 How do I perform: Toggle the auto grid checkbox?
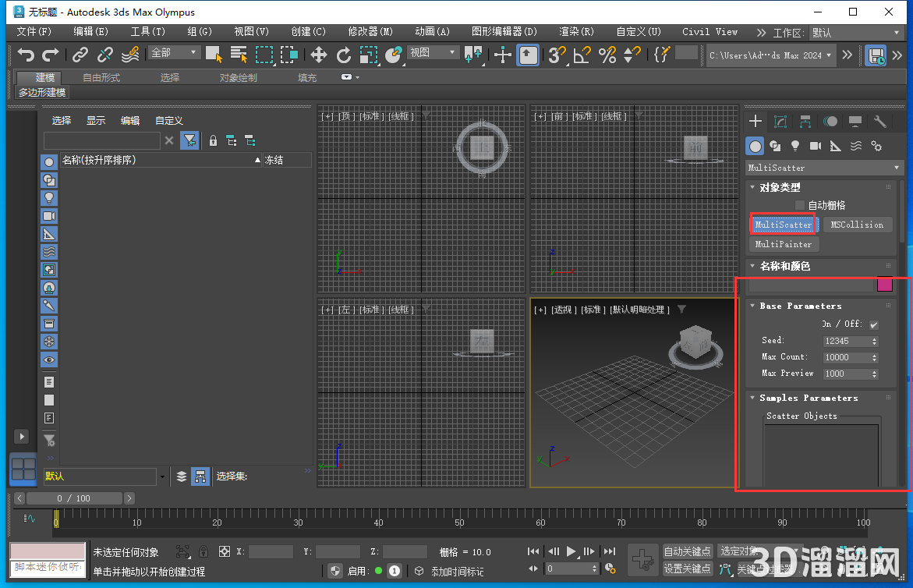click(800, 205)
